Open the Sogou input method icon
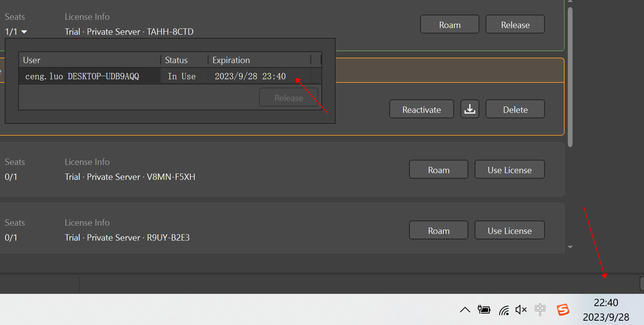Screen dimensions: 644x325 [563, 310]
